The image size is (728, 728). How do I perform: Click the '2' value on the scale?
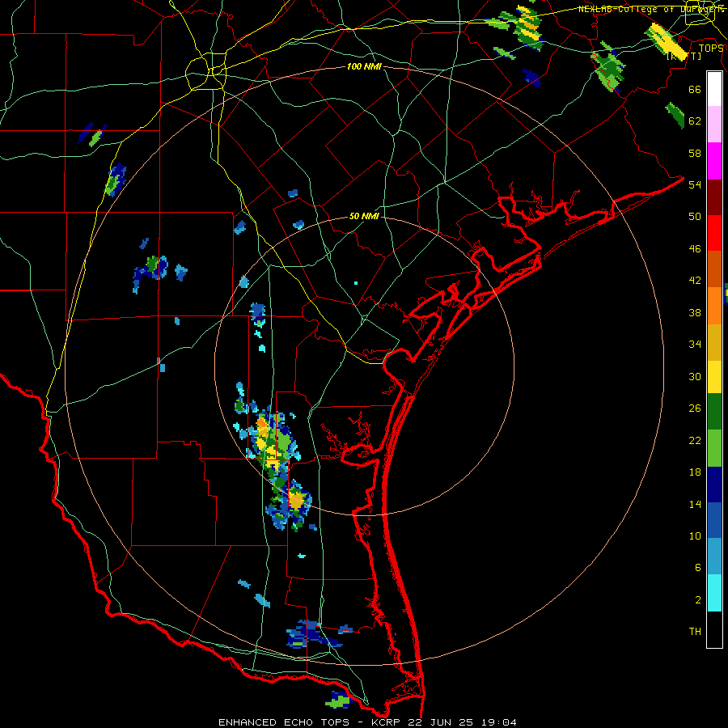698,600
